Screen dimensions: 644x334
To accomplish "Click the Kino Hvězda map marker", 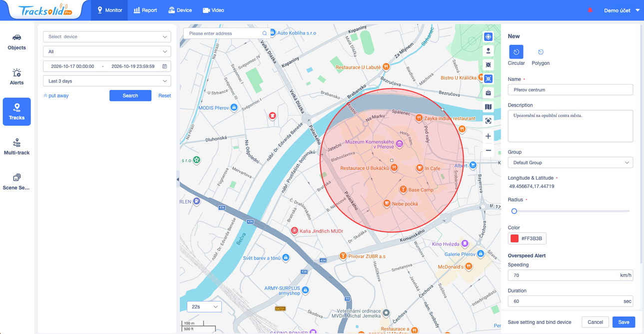I will point(465,243).
